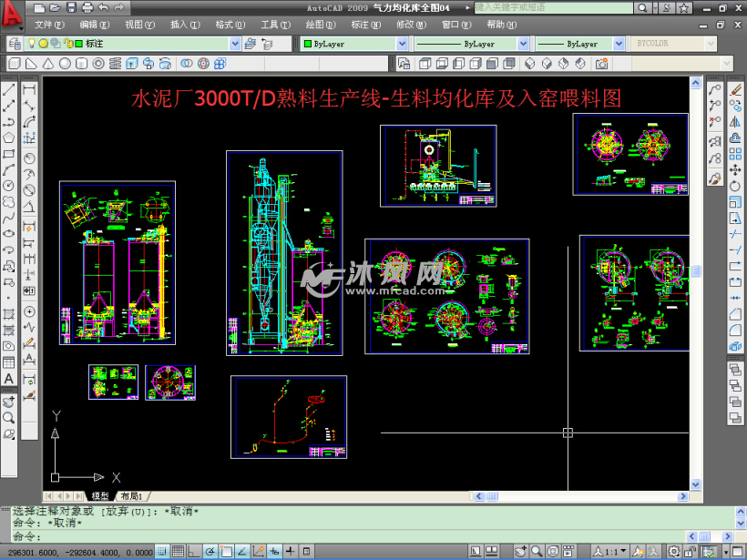Screen dimensions: 747x560
Task: Switch to the 模型 tab
Action: (100, 496)
